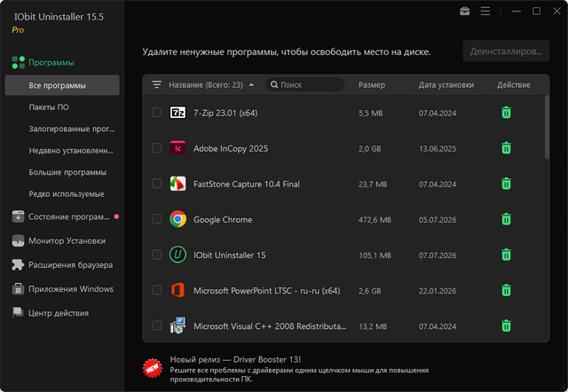This screenshot has width=568, height=392.
Task: Click the trash icon for Microsoft PowerPoint LTSC
Action: [506, 290]
